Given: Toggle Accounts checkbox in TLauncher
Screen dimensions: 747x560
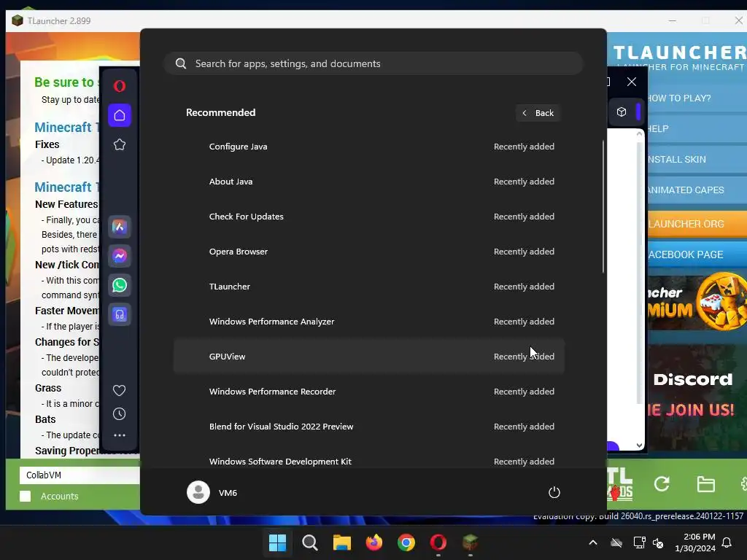Looking at the screenshot, I should pos(26,496).
